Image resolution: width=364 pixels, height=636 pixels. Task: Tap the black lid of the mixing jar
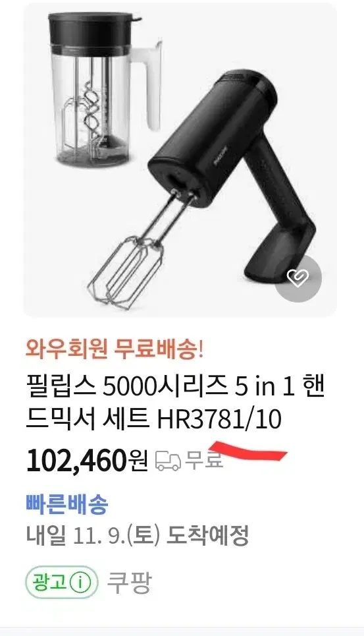tap(94, 34)
